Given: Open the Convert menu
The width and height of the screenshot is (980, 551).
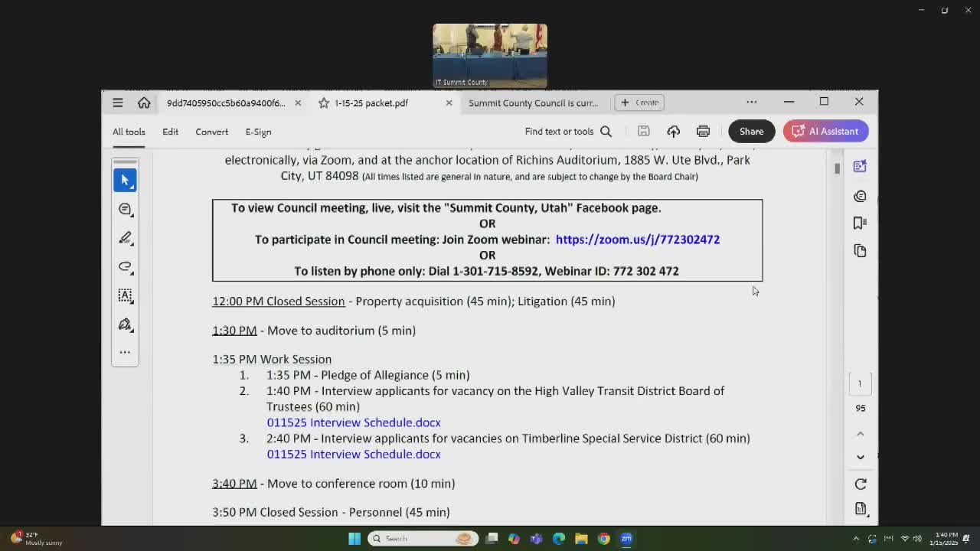Looking at the screenshot, I should [x=211, y=132].
